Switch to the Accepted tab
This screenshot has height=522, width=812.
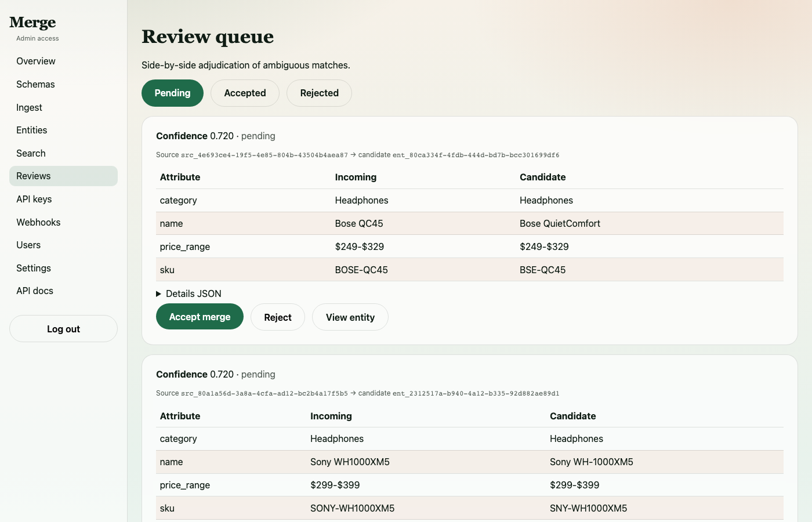coord(245,93)
